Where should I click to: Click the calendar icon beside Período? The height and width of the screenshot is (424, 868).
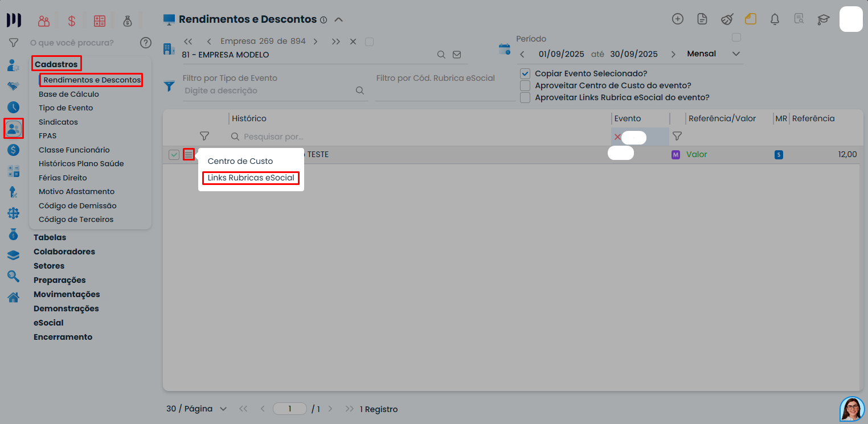[505, 49]
